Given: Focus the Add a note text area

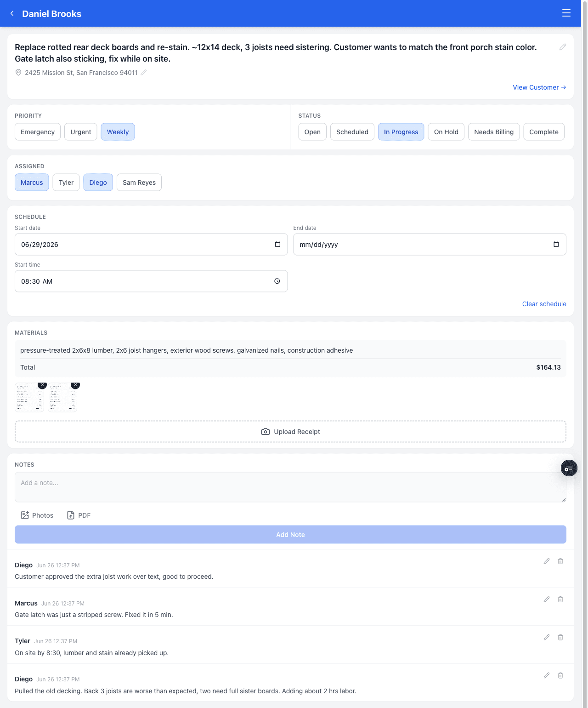Looking at the screenshot, I should point(290,487).
